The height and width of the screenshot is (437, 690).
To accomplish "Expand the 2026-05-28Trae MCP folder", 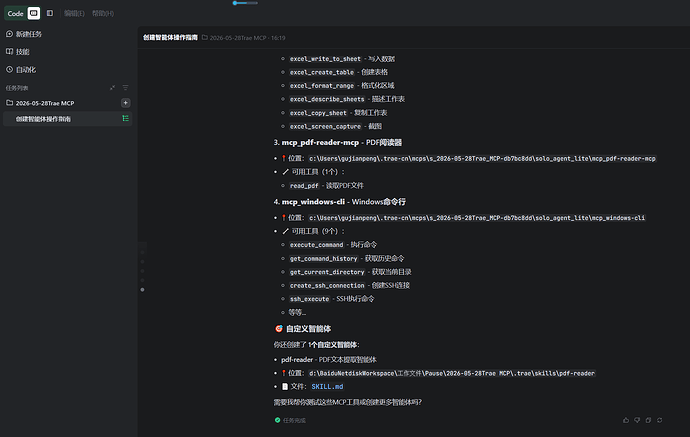I will [44, 103].
